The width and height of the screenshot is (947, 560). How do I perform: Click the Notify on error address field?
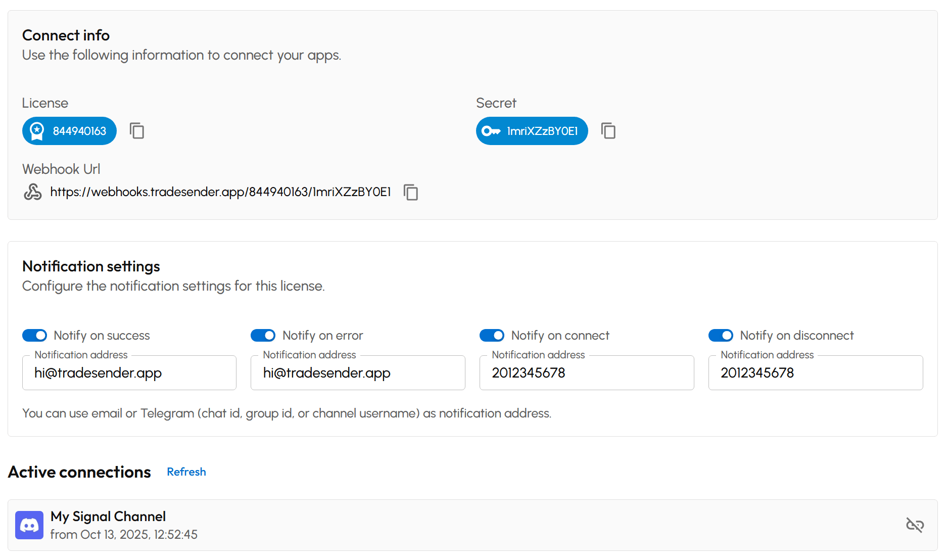(357, 373)
